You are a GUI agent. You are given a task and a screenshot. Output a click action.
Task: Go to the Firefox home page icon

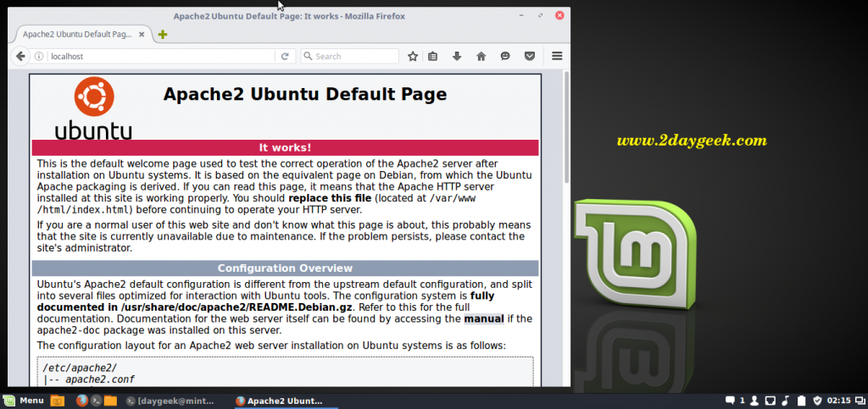point(481,56)
